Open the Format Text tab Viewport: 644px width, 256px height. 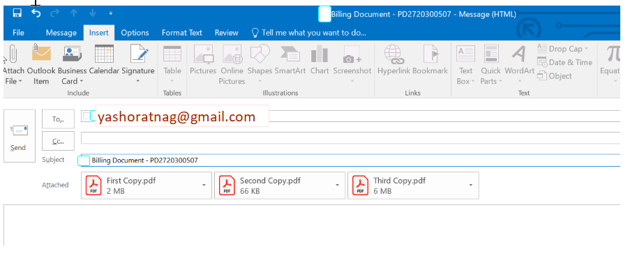coord(182,33)
